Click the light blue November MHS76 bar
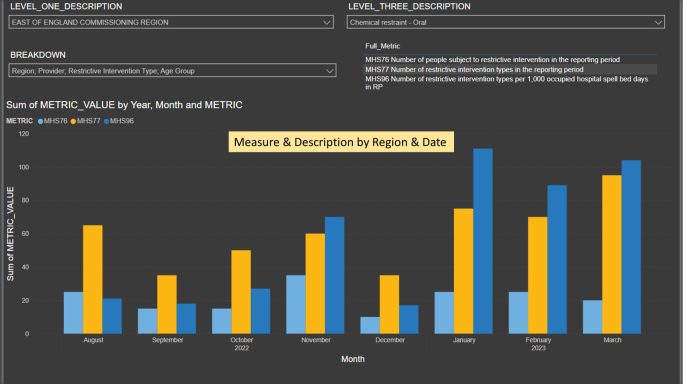Screen dimensions: 687x384 coord(296,304)
